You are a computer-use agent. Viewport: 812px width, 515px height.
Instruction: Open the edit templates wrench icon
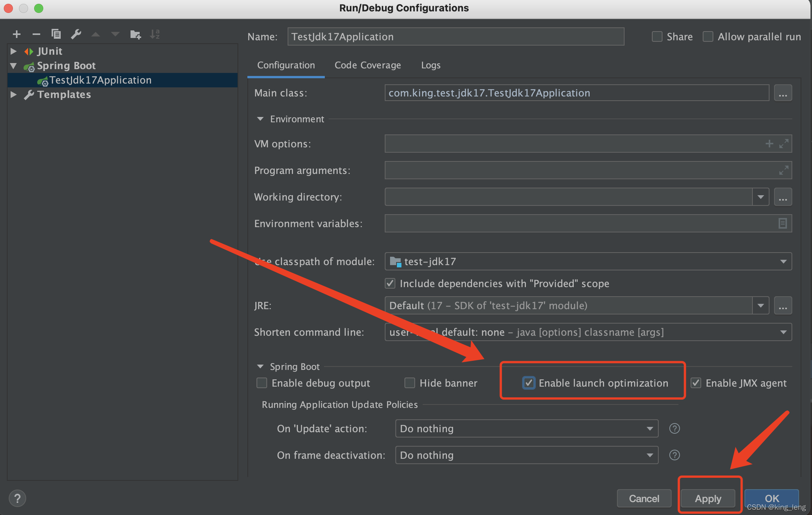[x=76, y=35]
